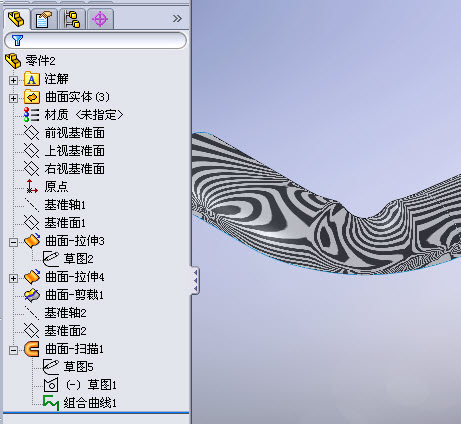Select the 草图2 label
Viewport: 461px width, 424px height.
point(78,259)
